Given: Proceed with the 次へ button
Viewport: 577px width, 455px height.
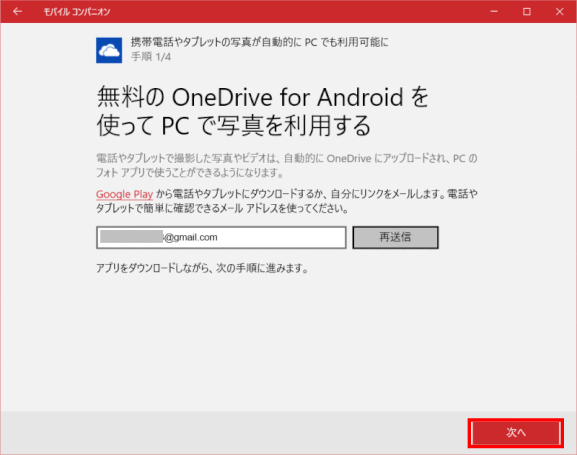Looking at the screenshot, I should point(516,433).
